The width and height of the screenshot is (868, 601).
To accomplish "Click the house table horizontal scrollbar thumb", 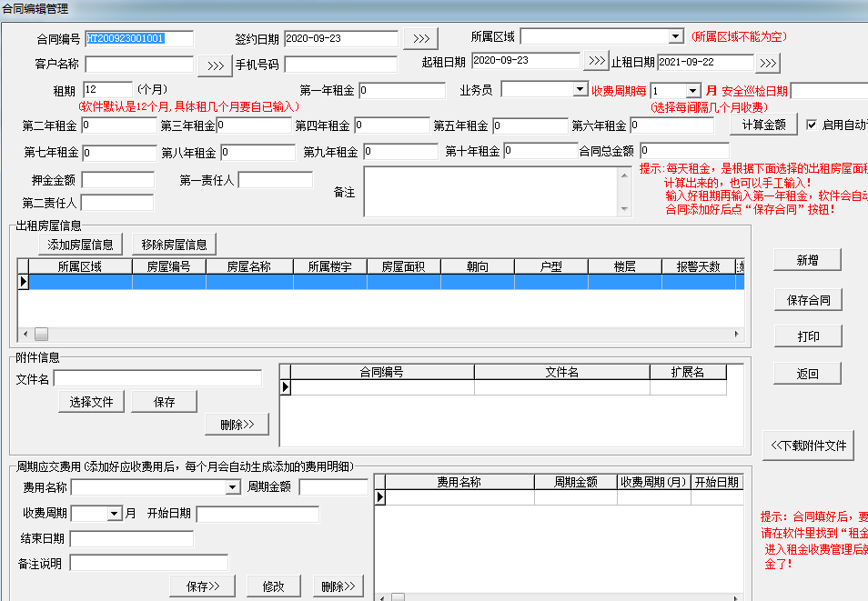I will pos(42,335).
